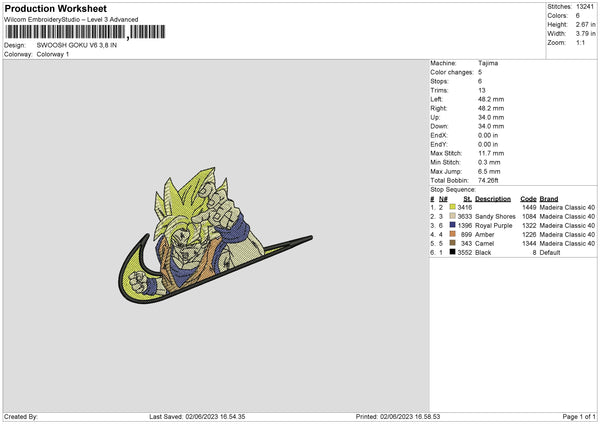Click 'Madeira Classic 40' in the Amber row

point(567,235)
